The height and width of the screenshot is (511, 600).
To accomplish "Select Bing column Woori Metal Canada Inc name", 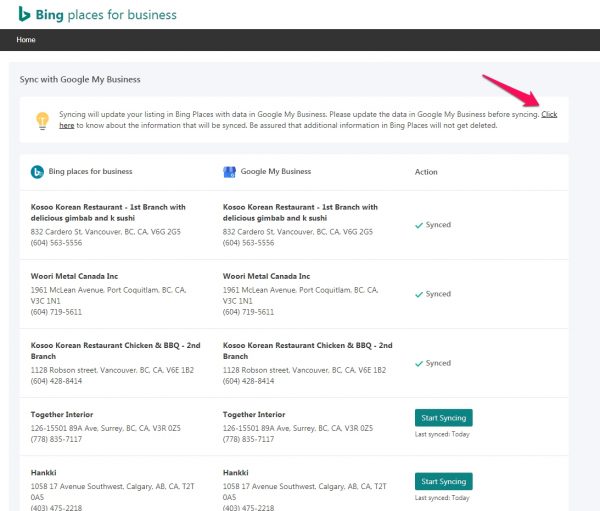I will click(74, 276).
